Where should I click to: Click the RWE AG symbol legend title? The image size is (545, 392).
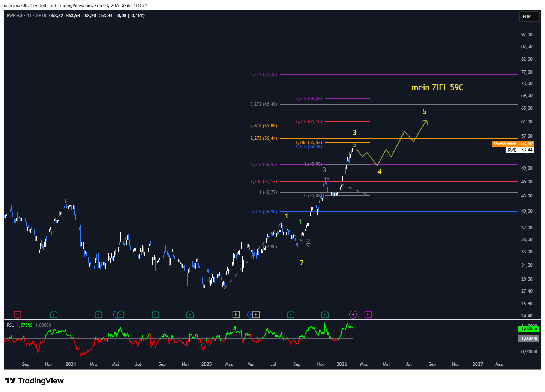pyautogui.click(x=15, y=16)
